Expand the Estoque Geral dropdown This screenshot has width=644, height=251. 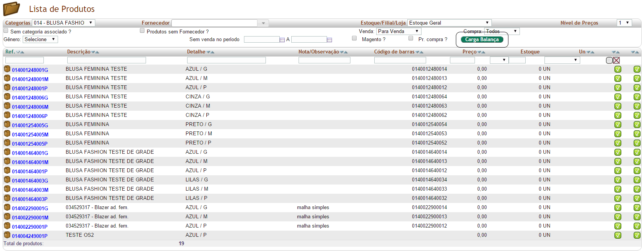pyautogui.click(x=449, y=23)
